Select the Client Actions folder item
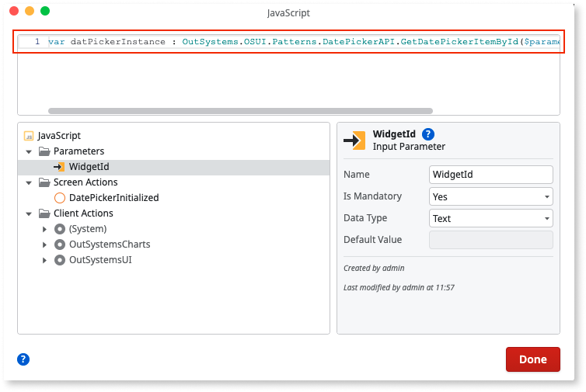The image size is (586, 392). point(82,213)
